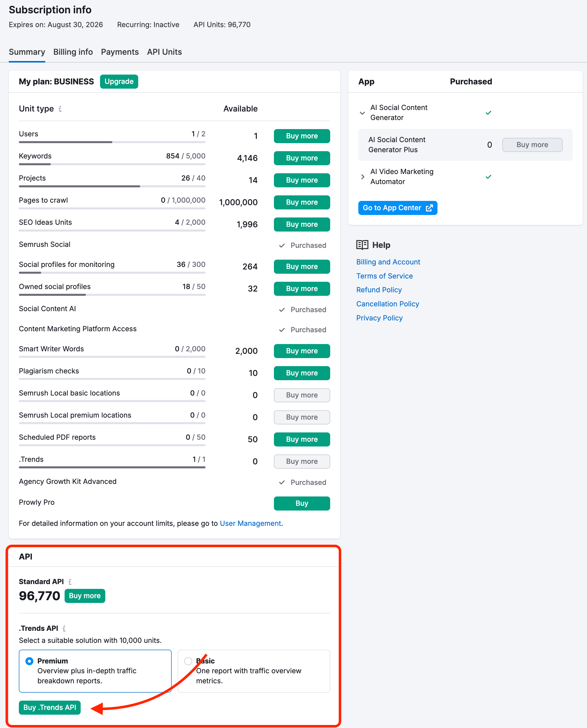
Task: Click the Owned social profiles 18 / 50 value
Action: pyautogui.click(x=194, y=287)
